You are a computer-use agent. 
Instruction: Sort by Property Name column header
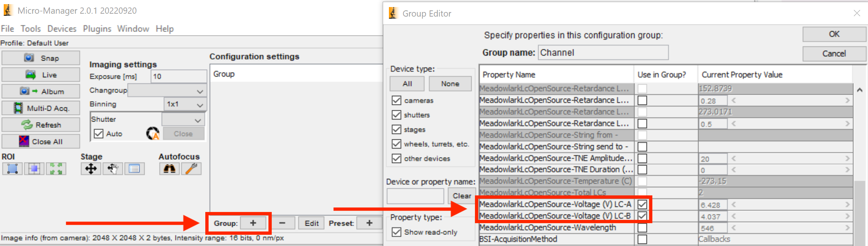coord(556,75)
